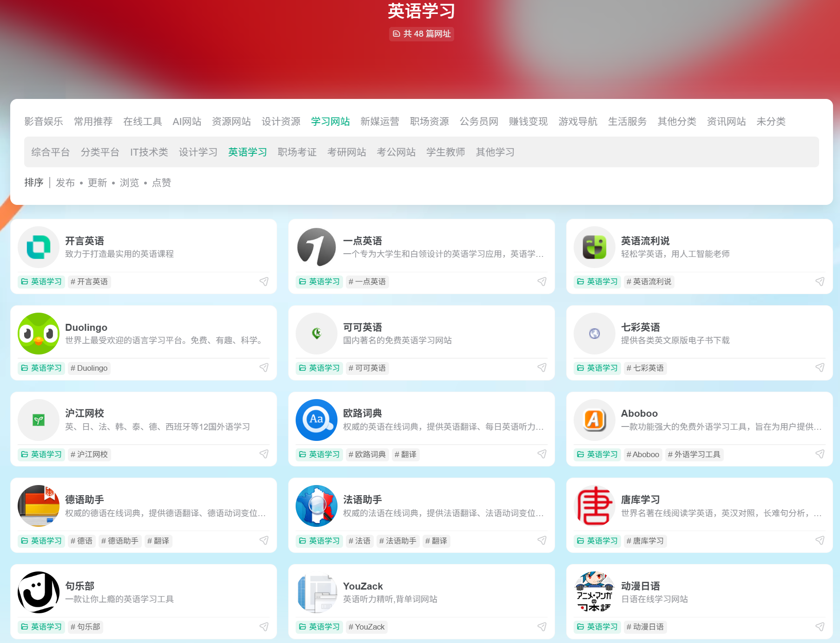This screenshot has height=643, width=840.
Task: Sort results by 浏览
Action: pyautogui.click(x=129, y=183)
